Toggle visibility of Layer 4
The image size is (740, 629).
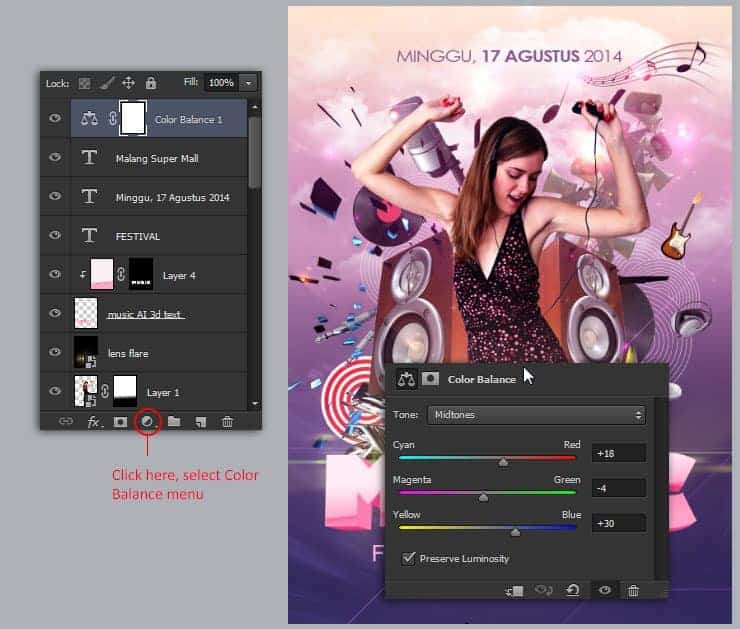coord(55,274)
